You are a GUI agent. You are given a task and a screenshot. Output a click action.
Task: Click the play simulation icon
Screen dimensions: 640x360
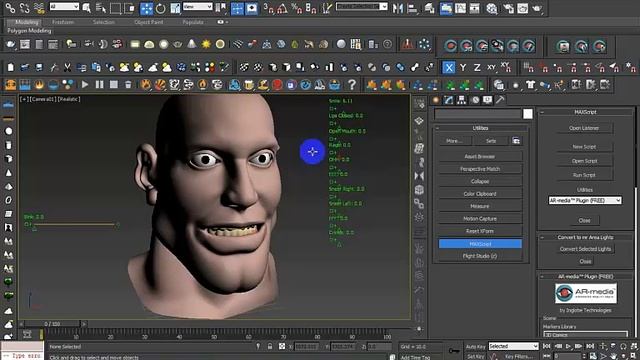point(85,84)
